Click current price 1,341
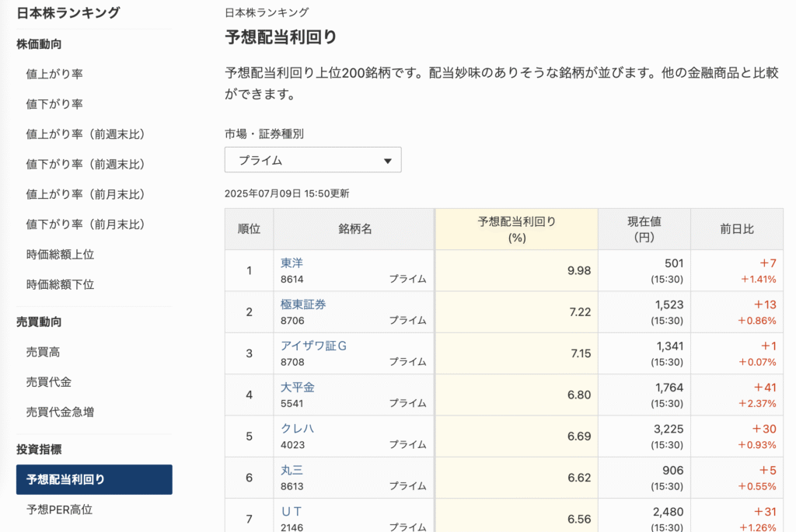This screenshot has width=796, height=532. (x=669, y=346)
